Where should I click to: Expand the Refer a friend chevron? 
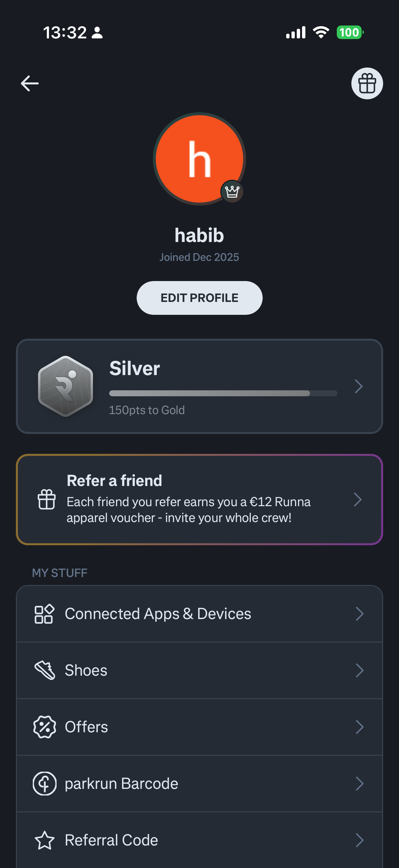coord(358,499)
